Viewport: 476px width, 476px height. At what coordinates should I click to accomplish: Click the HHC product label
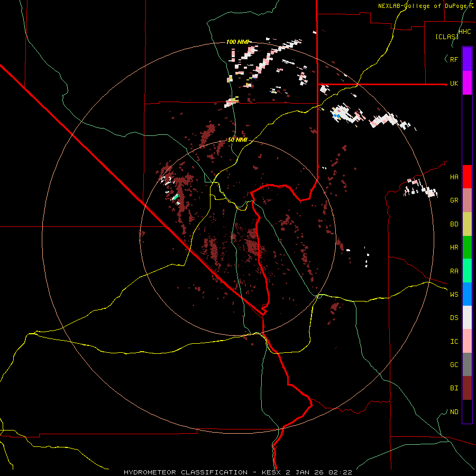pos(464,32)
